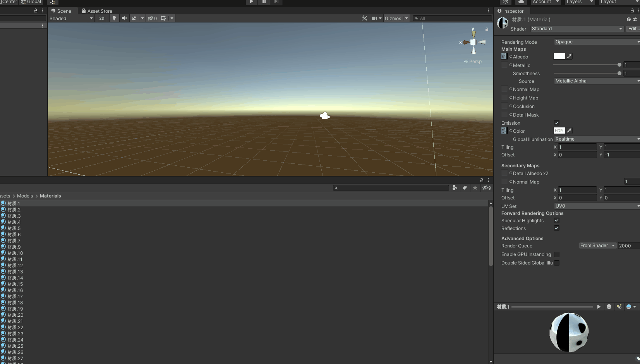Toggle scene audio with the speaker icon

pos(124,18)
